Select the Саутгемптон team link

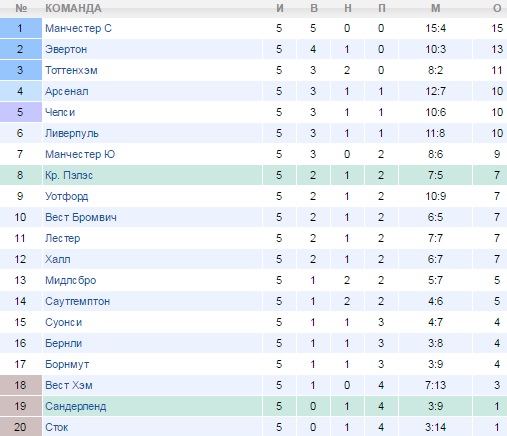tap(78, 301)
